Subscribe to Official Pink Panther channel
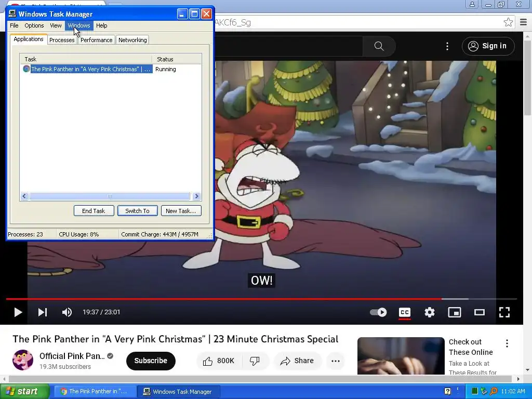The height and width of the screenshot is (399, 532). click(x=151, y=361)
